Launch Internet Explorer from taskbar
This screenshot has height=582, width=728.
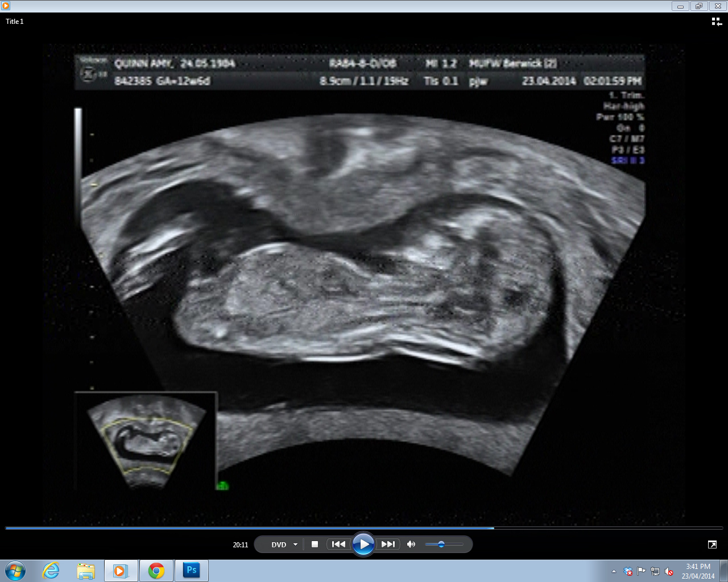(x=51, y=571)
